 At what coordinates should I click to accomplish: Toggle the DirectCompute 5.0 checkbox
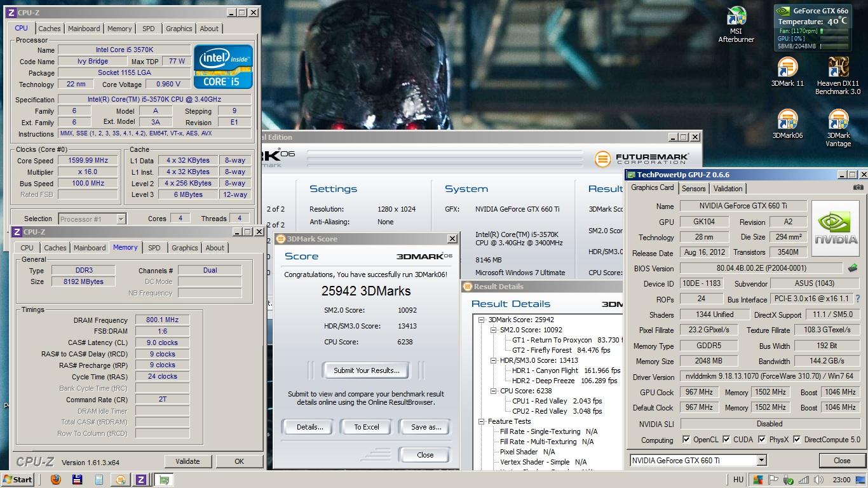797,440
